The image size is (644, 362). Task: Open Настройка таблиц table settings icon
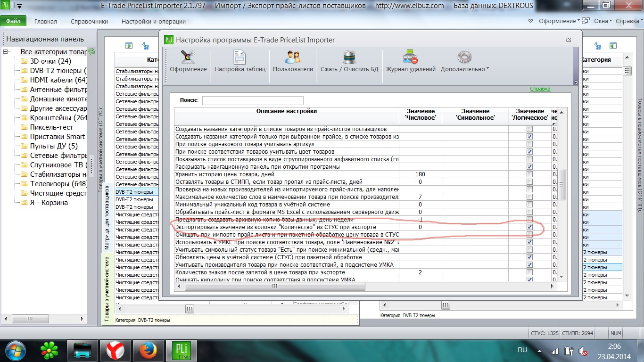coord(240,57)
